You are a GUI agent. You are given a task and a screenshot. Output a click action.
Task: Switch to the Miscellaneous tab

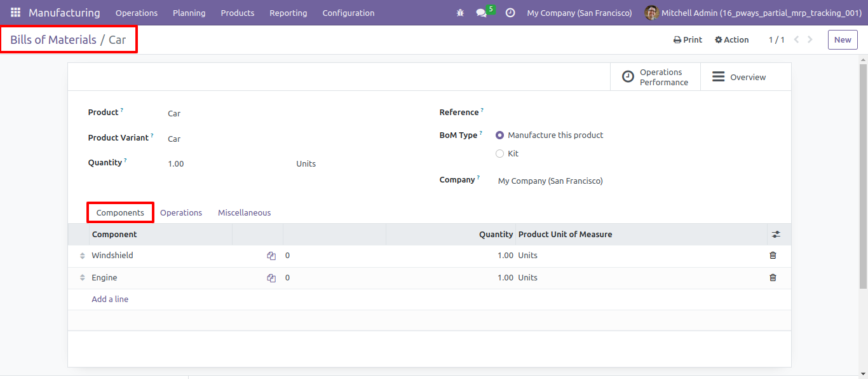click(x=245, y=212)
